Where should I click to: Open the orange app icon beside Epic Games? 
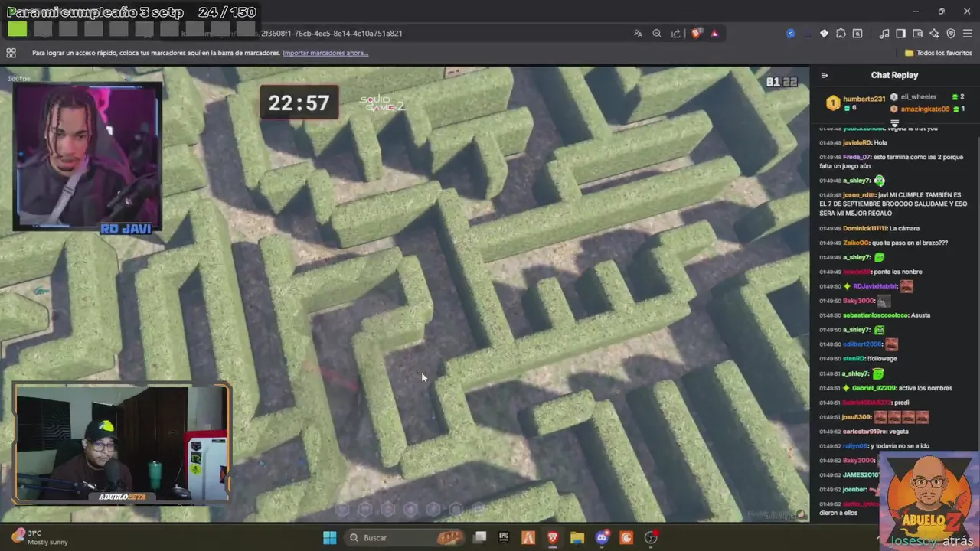tap(528, 537)
